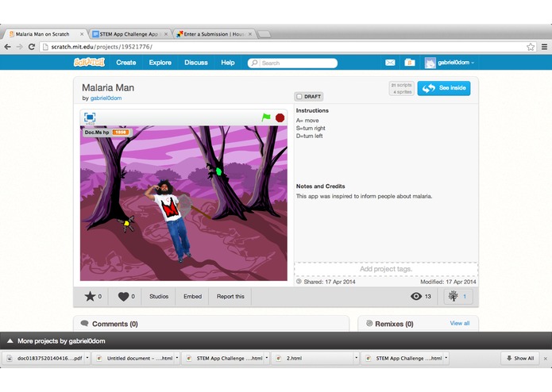552x392 pixels.
Task: Click the gabriel0dom profile avatar
Action: (x=430, y=63)
